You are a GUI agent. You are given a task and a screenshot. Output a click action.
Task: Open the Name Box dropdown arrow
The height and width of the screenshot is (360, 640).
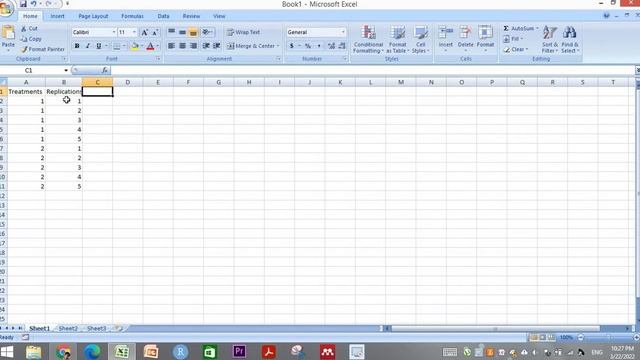66,70
